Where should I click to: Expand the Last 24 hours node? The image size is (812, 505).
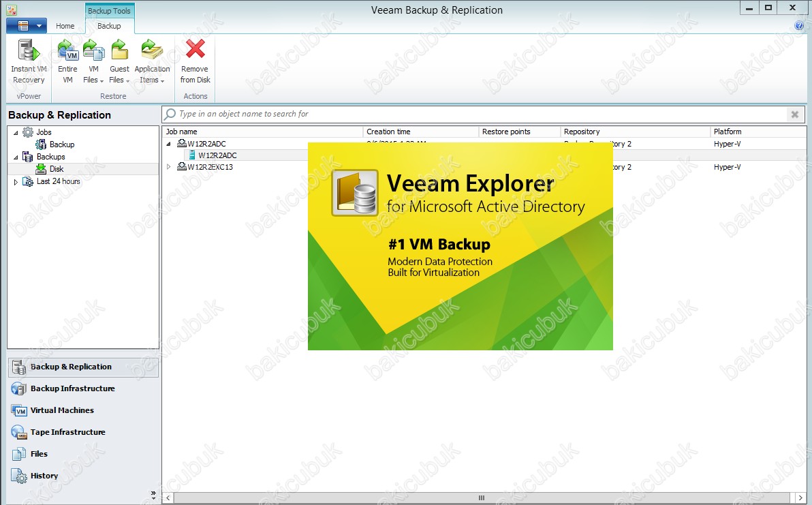[16, 182]
